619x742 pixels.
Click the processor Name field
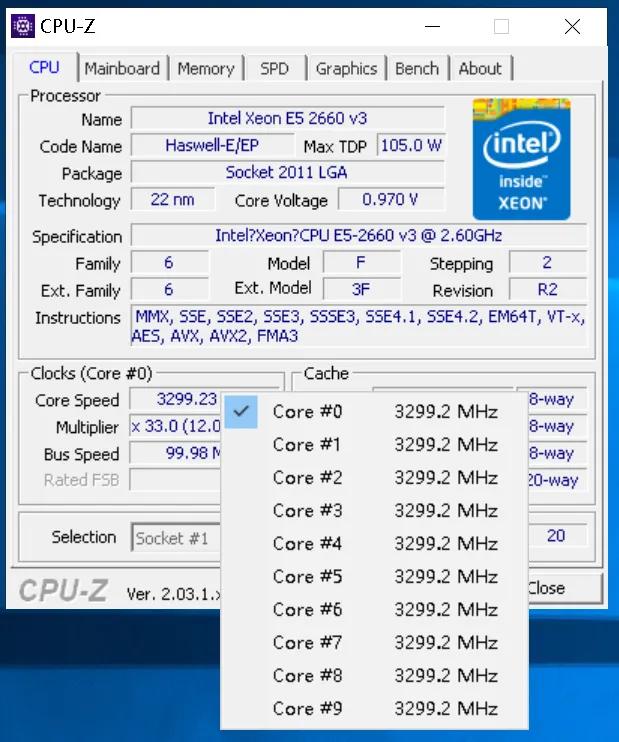(287, 119)
